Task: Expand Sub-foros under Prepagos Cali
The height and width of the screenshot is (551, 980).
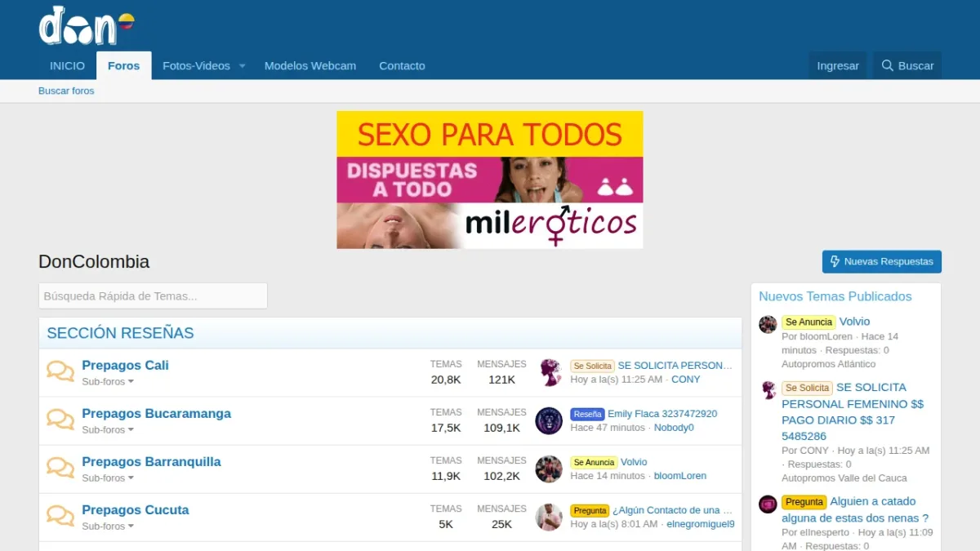Action: 108,381
